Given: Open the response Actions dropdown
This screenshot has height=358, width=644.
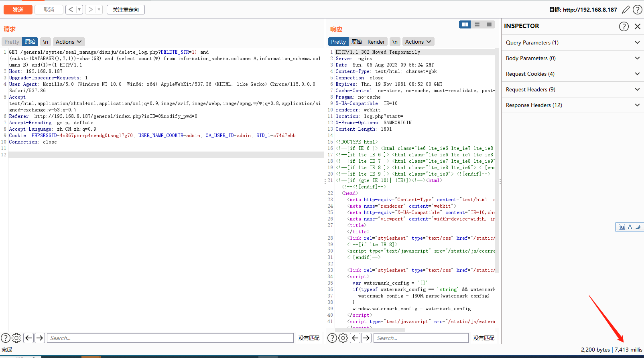Looking at the screenshot, I should (418, 42).
